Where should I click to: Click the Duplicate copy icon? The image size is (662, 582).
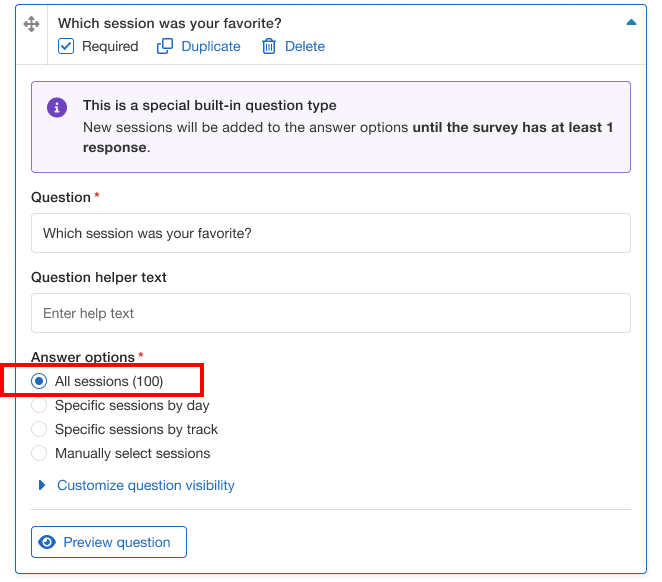point(165,46)
